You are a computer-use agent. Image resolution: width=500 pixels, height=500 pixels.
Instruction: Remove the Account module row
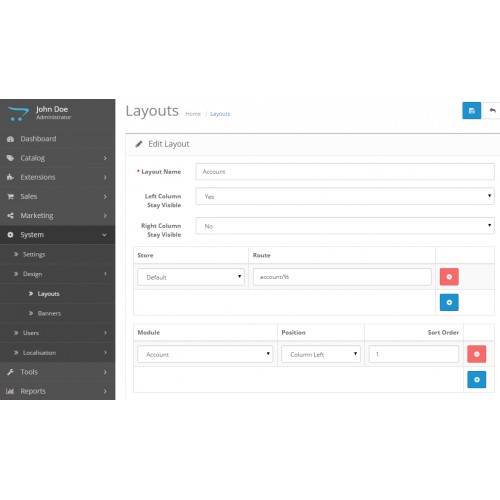point(476,354)
